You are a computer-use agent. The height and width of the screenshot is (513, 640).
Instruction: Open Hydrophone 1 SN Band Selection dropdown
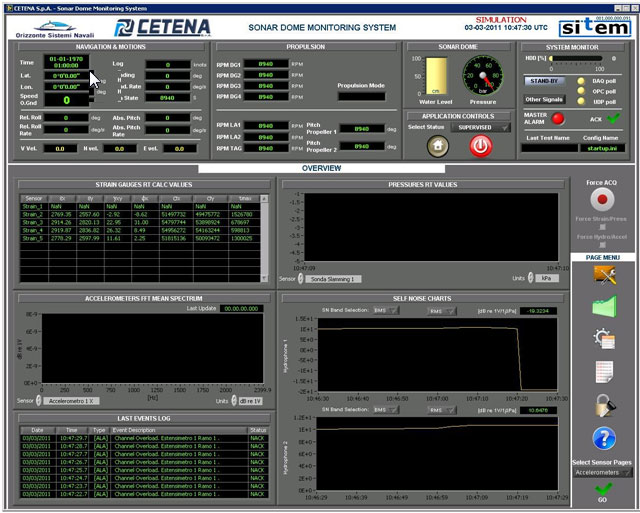click(x=386, y=311)
